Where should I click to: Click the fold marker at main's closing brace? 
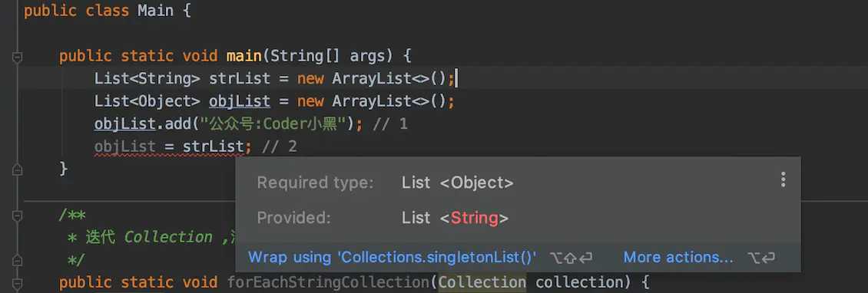[17, 169]
